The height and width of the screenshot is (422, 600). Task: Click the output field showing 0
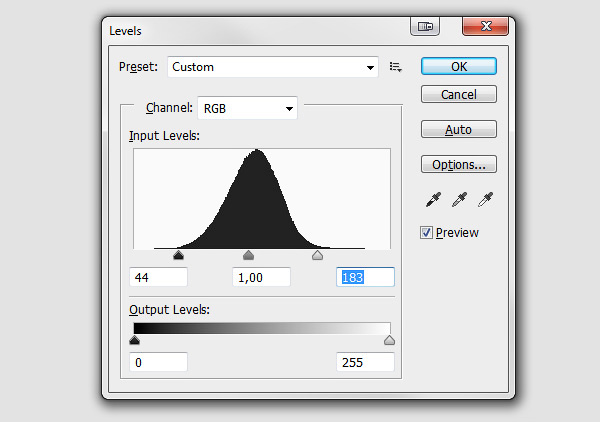[158, 362]
